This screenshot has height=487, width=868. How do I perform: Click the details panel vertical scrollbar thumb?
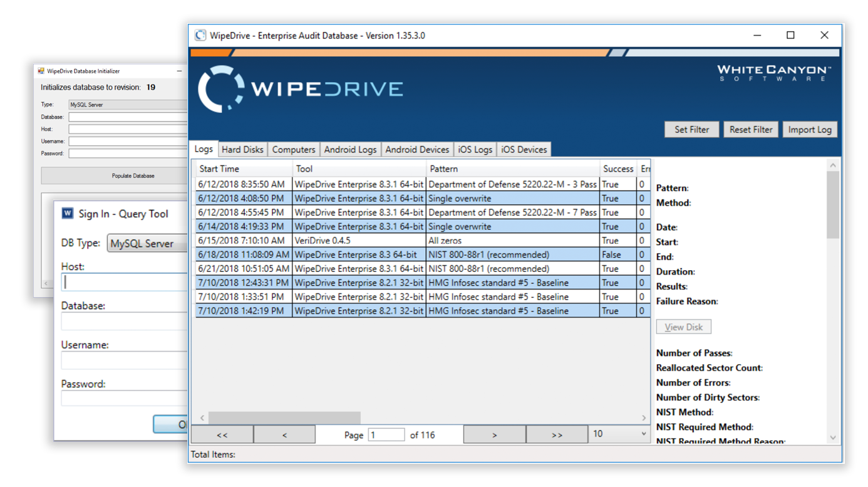click(832, 204)
